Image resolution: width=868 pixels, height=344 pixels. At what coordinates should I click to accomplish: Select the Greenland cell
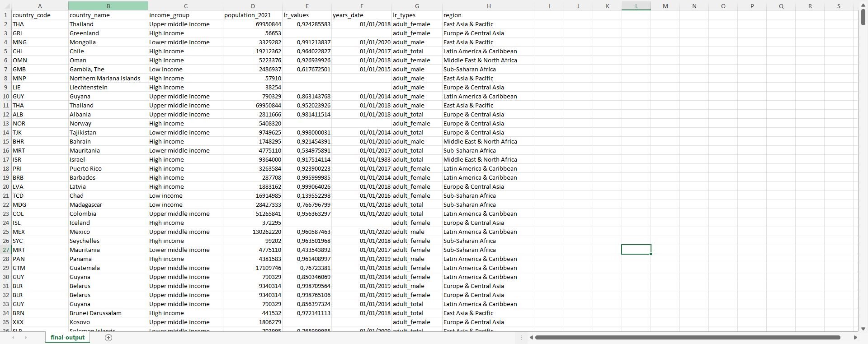[108, 33]
